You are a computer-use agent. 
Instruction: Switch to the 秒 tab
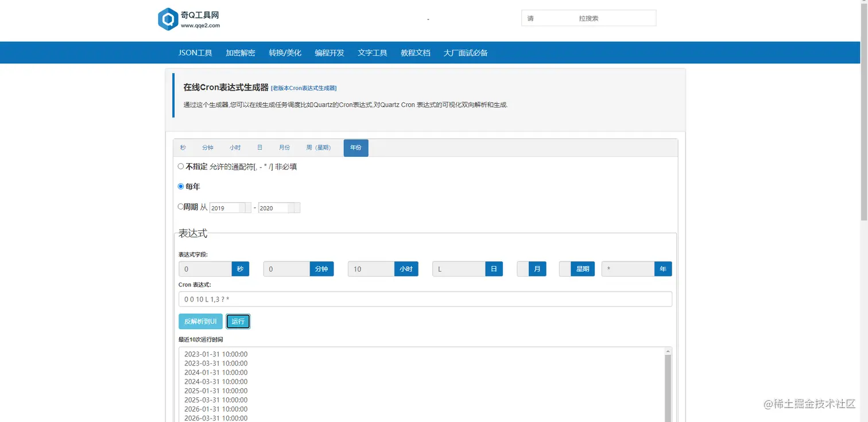tap(183, 148)
